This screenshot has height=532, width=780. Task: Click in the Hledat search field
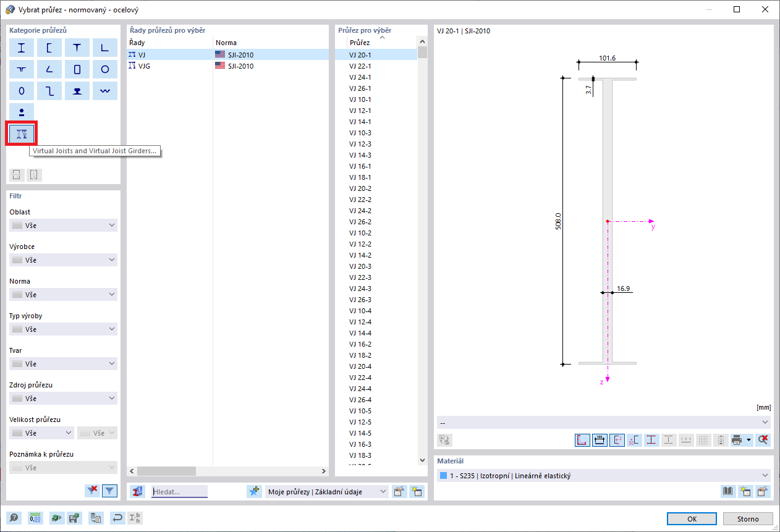point(179,492)
